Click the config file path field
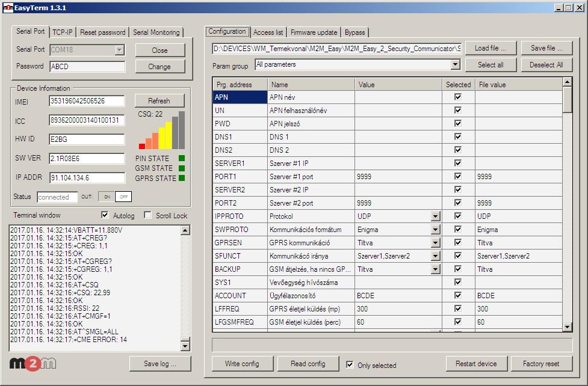This screenshot has height=386, width=588. coord(337,48)
